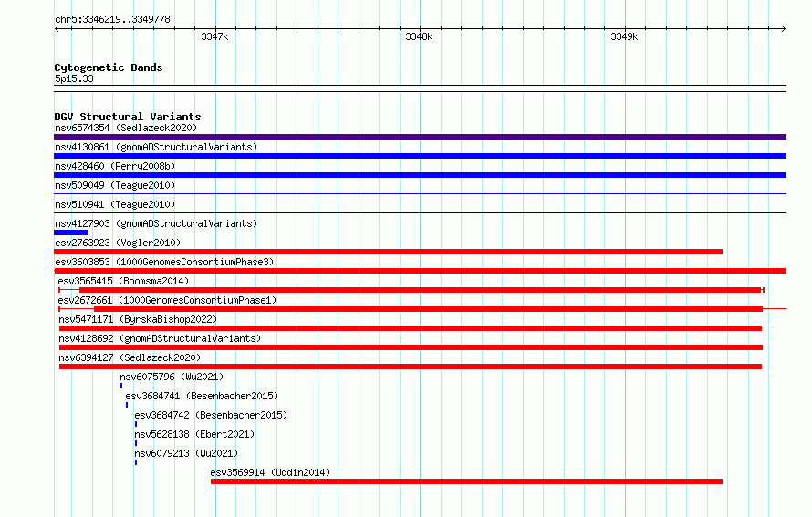Click the ruler's right arrowhead
This screenshot has width=812, height=517.
[784, 28]
